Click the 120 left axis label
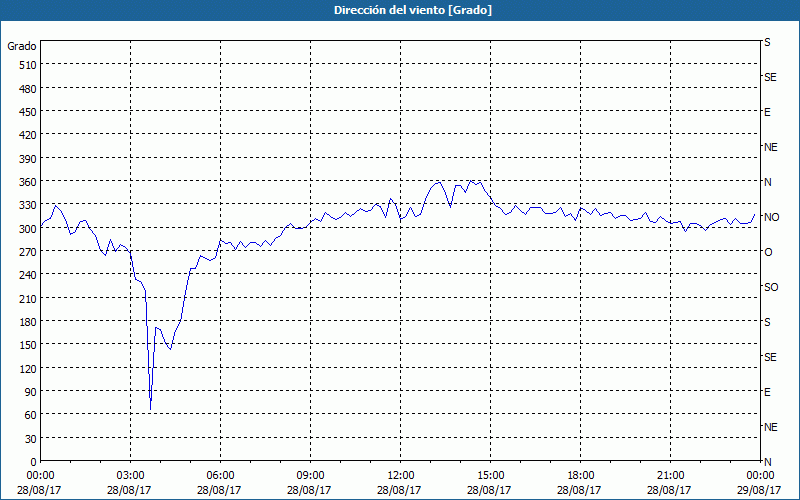 pyautogui.click(x=29, y=369)
